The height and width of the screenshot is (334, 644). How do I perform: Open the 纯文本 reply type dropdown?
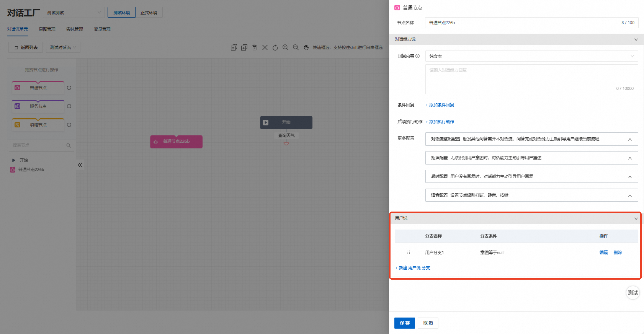pyautogui.click(x=531, y=56)
